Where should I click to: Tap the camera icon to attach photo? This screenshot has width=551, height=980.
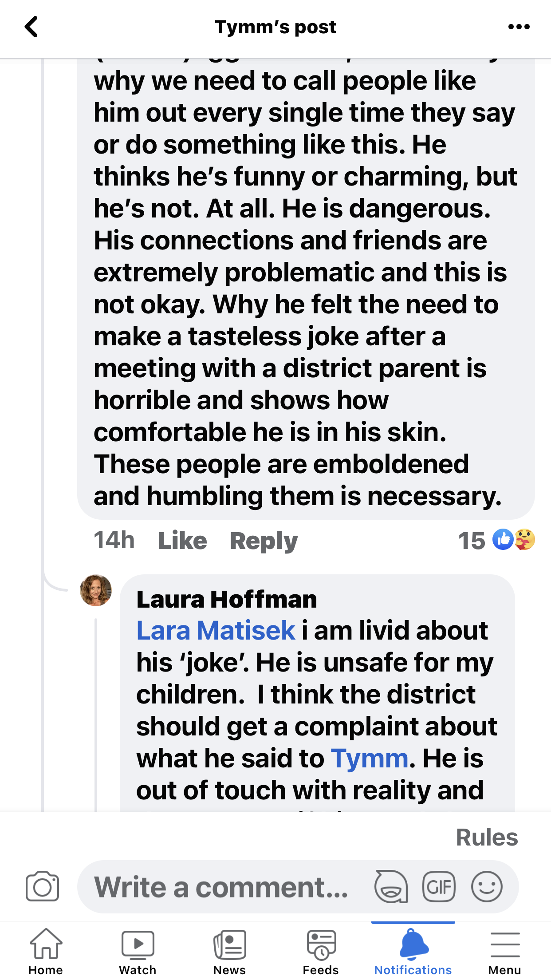click(42, 887)
